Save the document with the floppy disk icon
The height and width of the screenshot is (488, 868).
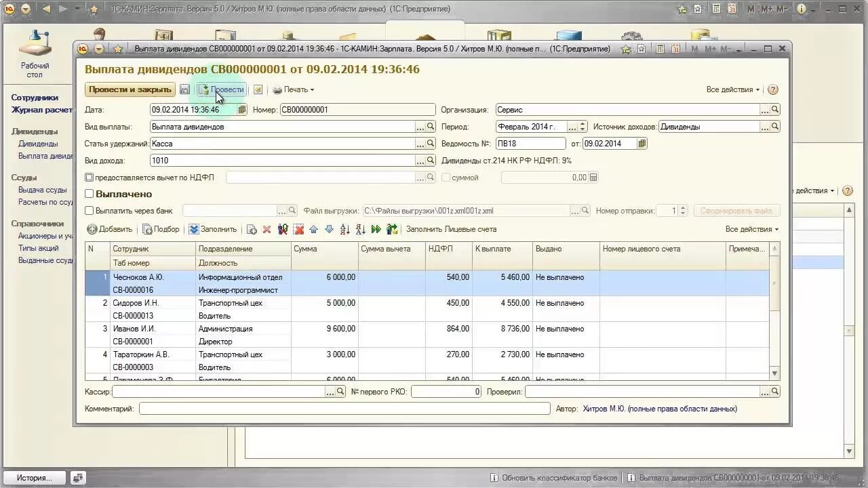(x=184, y=89)
